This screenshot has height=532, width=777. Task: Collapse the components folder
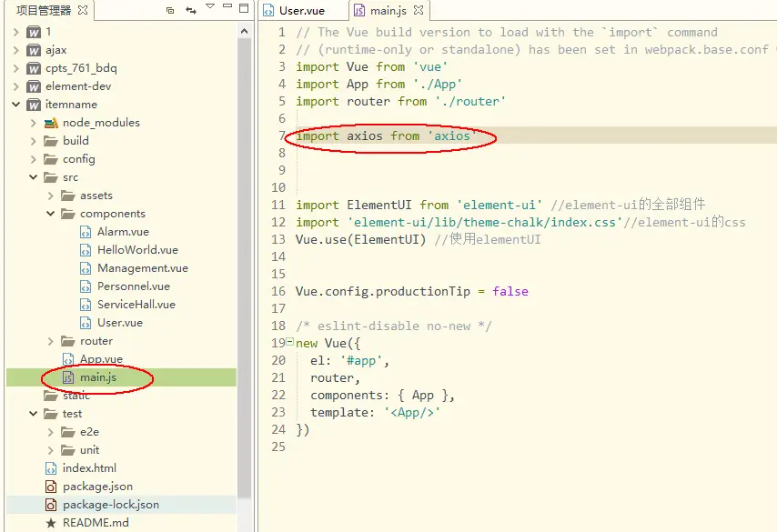click(51, 214)
